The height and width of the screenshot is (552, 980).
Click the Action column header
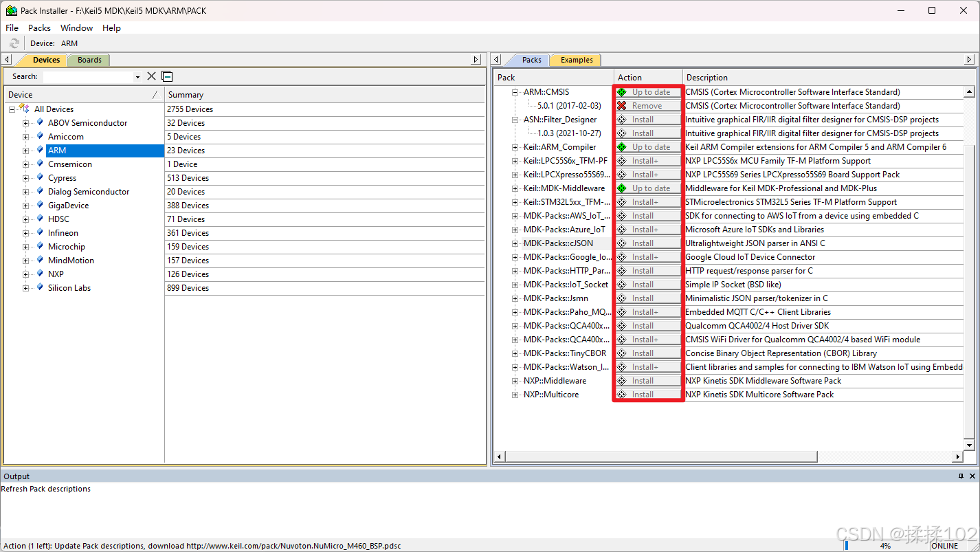pyautogui.click(x=648, y=78)
